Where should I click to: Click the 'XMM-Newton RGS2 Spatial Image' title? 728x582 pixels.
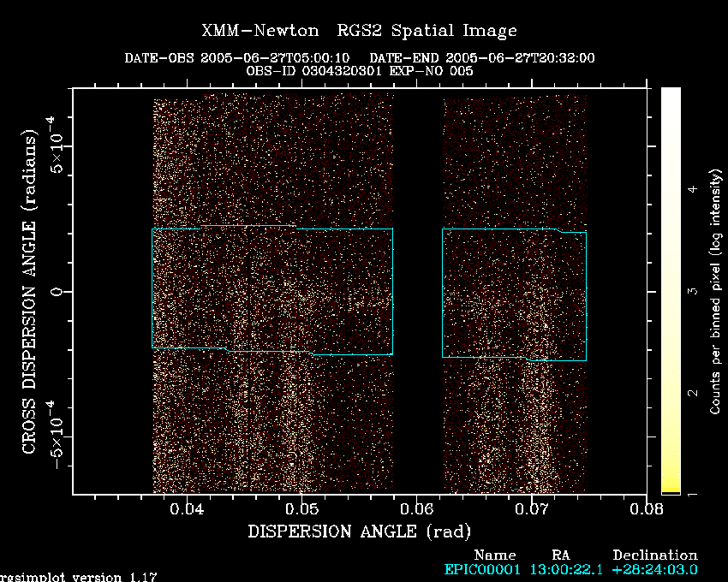359,31
